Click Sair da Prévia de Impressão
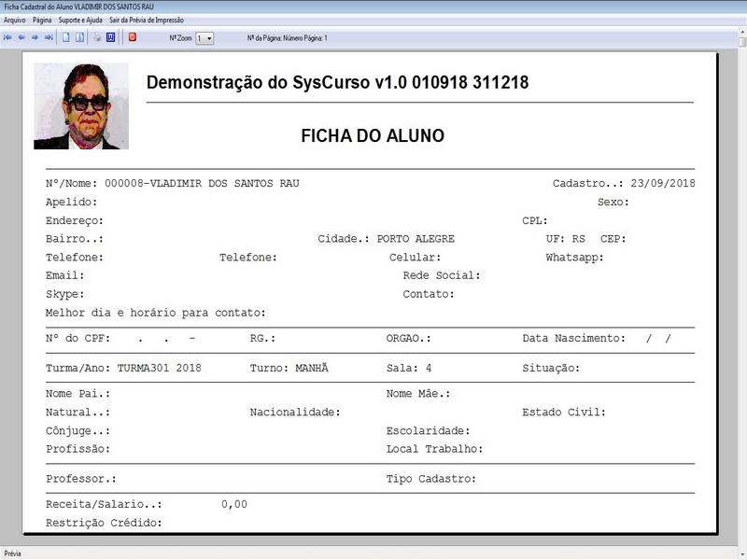Viewport: 747px width, 560px height. click(x=147, y=20)
